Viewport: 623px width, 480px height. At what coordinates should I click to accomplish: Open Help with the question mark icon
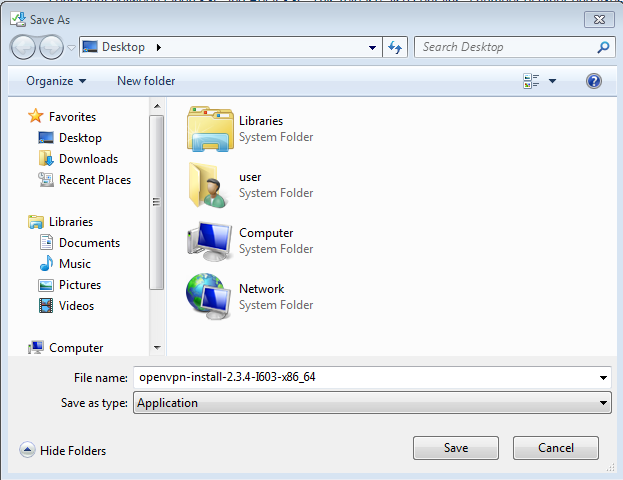594,81
